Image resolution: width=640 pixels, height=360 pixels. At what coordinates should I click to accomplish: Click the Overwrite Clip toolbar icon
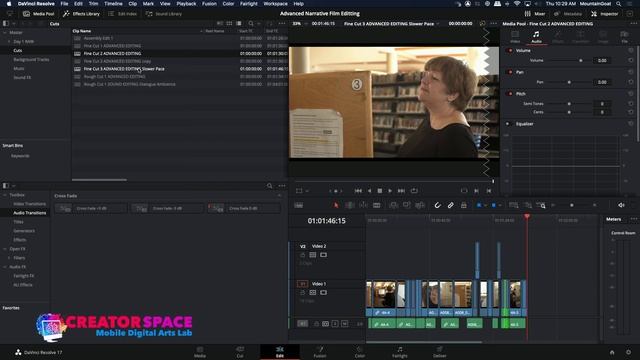407,205
